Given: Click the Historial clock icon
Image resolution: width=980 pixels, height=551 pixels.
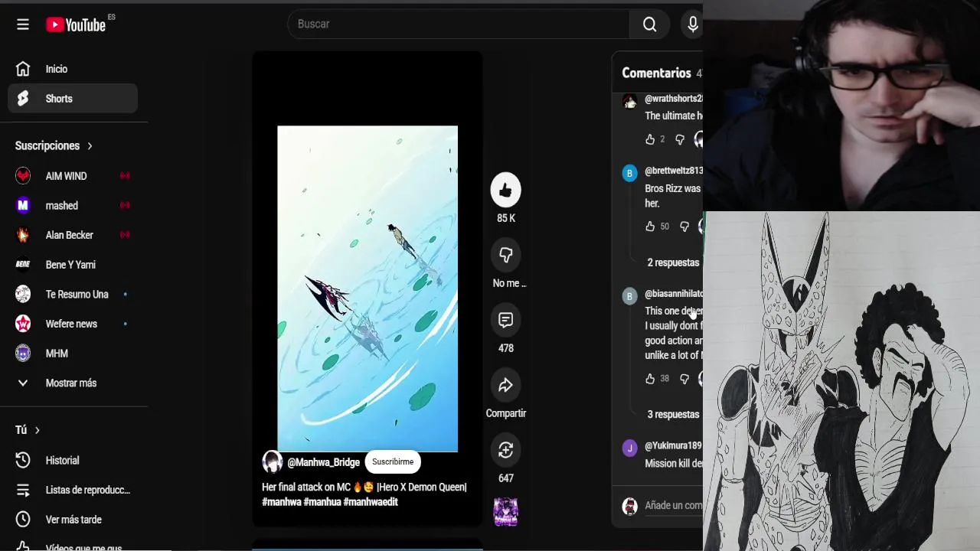Looking at the screenshot, I should click(x=23, y=461).
